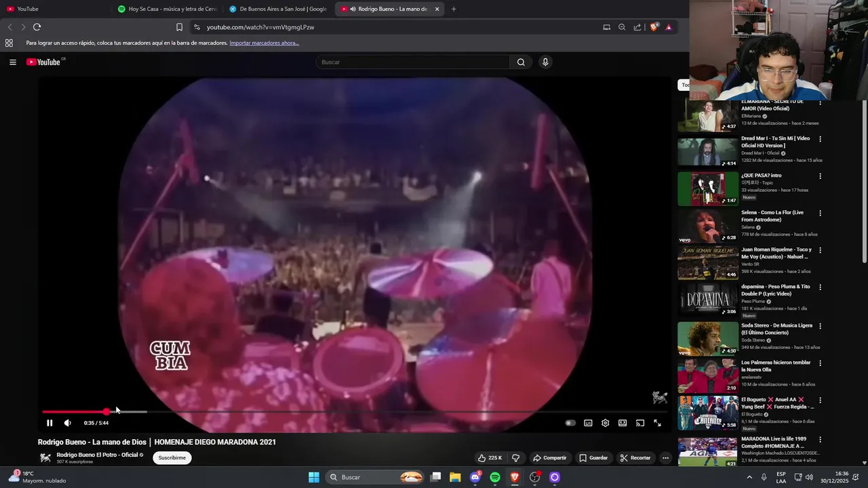The height and width of the screenshot is (488, 868).
Task: Open options for ¿QUE PASA? intro
Action: [x=820, y=176]
